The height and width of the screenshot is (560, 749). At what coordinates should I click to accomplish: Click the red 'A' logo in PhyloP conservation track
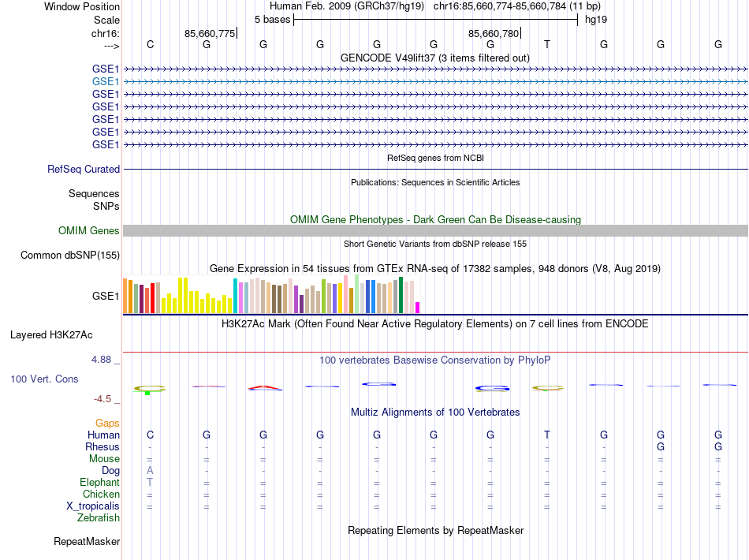[264, 387]
